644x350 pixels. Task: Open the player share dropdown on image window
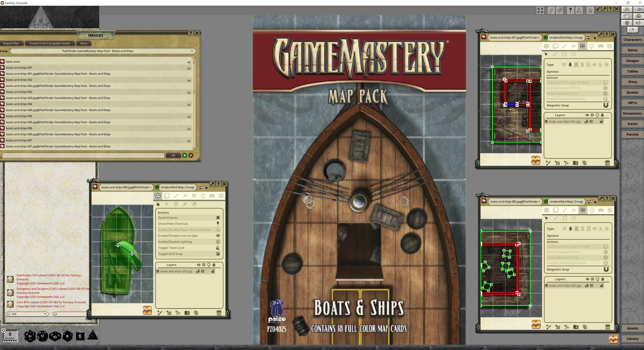point(200,187)
